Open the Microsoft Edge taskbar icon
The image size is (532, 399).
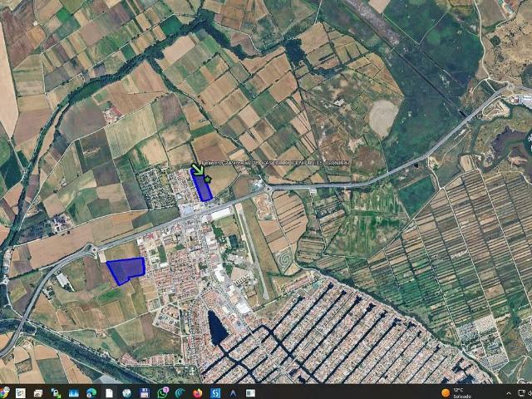tap(91, 393)
